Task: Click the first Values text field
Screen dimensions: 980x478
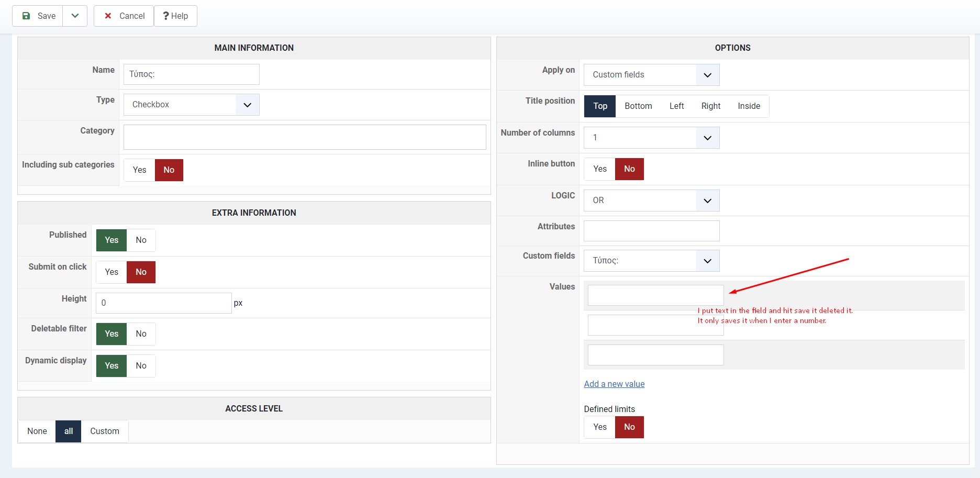Action: pyautogui.click(x=655, y=295)
